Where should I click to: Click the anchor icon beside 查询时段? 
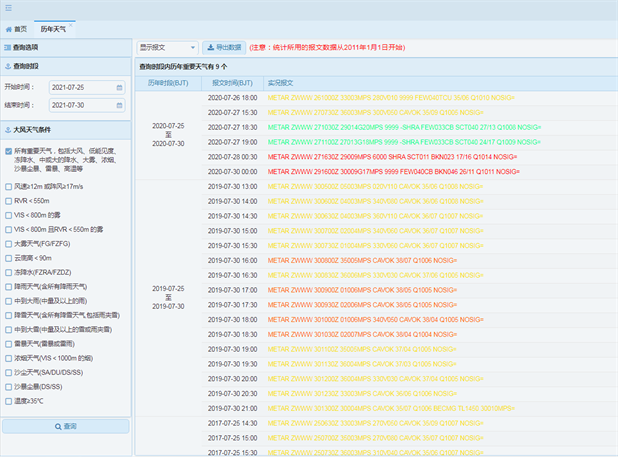pos(7,66)
